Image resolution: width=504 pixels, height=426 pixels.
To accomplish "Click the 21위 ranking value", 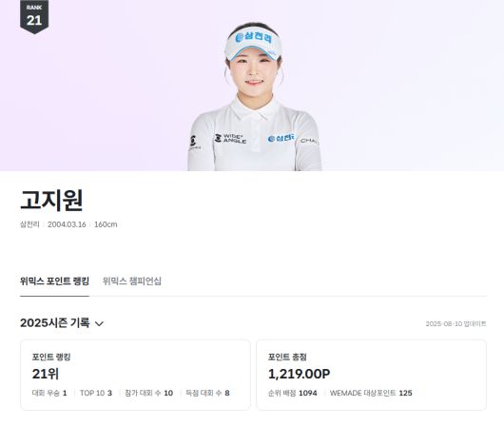I will 46,374.
